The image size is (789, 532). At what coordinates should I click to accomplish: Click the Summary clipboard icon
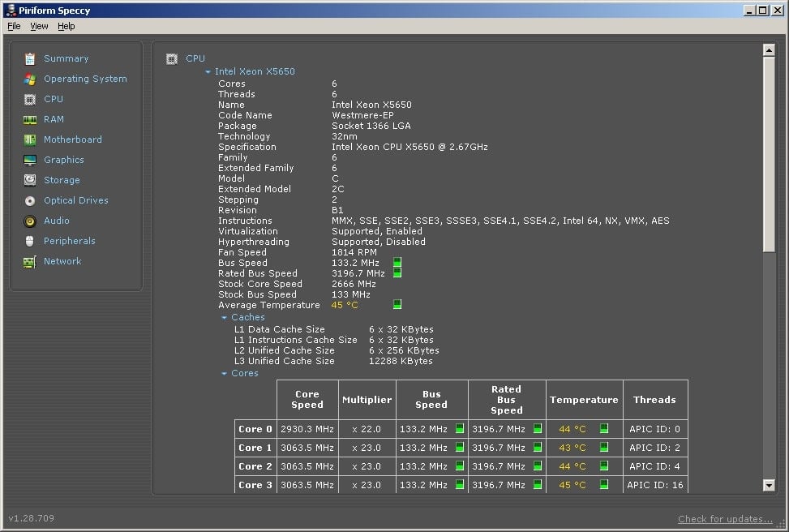pyautogui.click(x=30, y=59)
